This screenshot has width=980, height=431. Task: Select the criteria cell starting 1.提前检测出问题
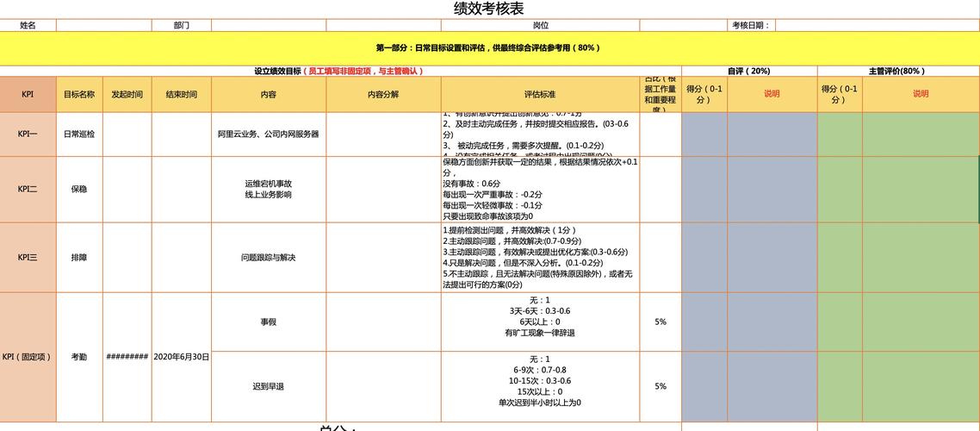(541, 257)
